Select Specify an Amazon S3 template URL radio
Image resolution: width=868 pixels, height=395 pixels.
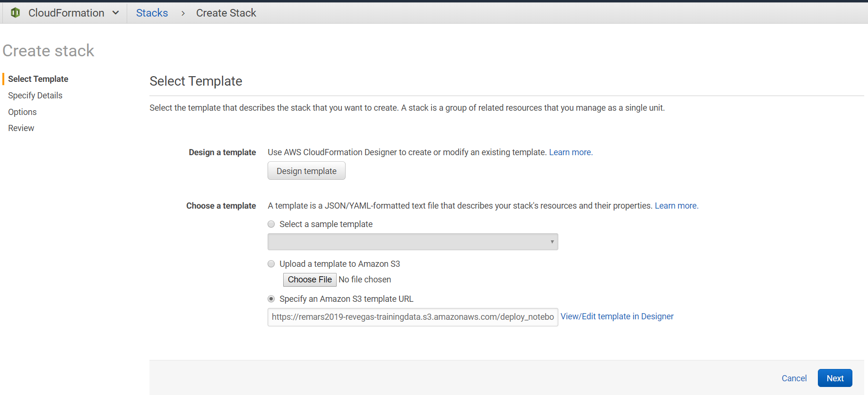click(x=271, y=299)
